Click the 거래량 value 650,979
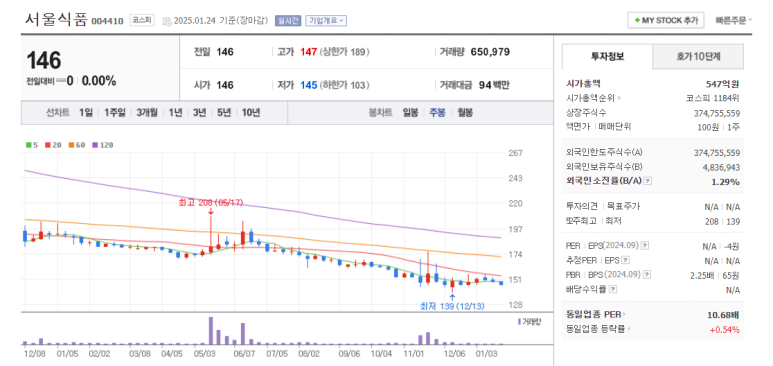The width and height of the screenshot is (773, 366). 490,52
